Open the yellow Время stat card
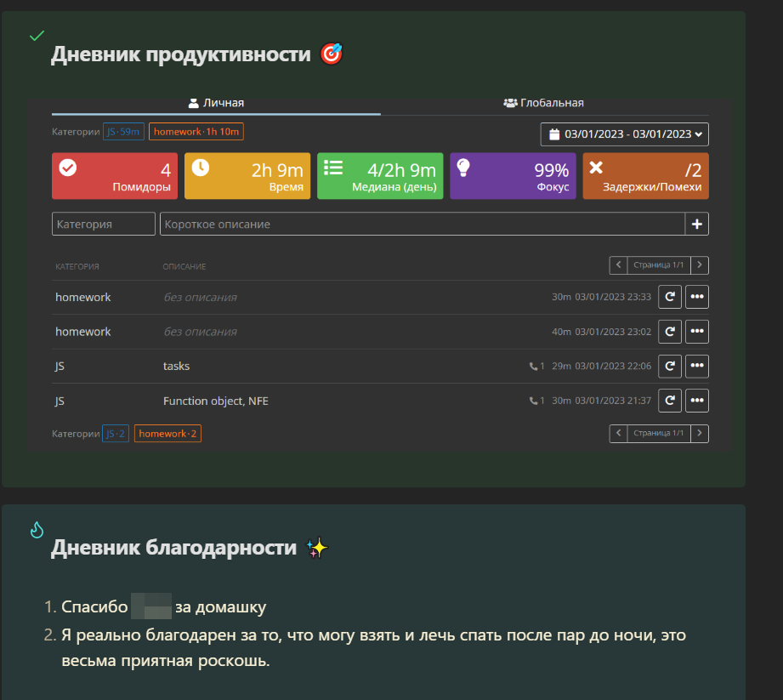Image resolution: width=783 pixels, height=700 pixels. click(x=247, y=176)
